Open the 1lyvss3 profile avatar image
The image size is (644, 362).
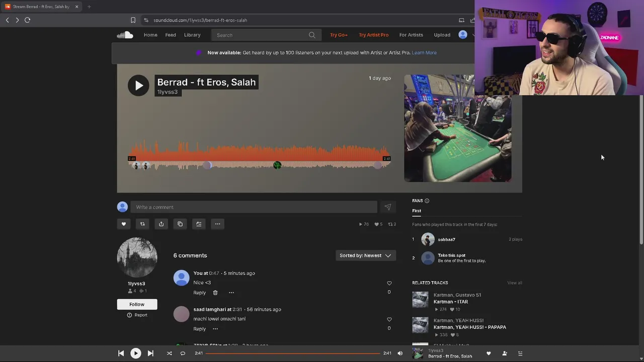pyautogui.click(x=137, y=257)
